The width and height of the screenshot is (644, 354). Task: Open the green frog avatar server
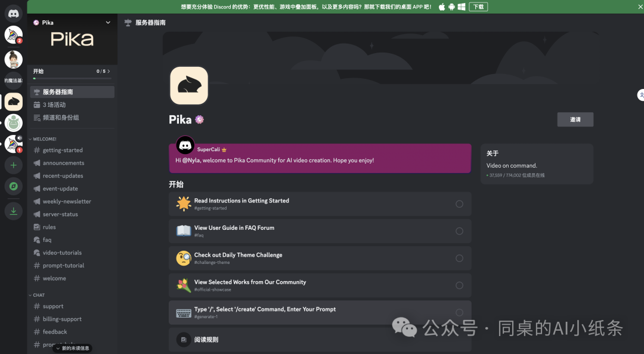click(14, 122)
